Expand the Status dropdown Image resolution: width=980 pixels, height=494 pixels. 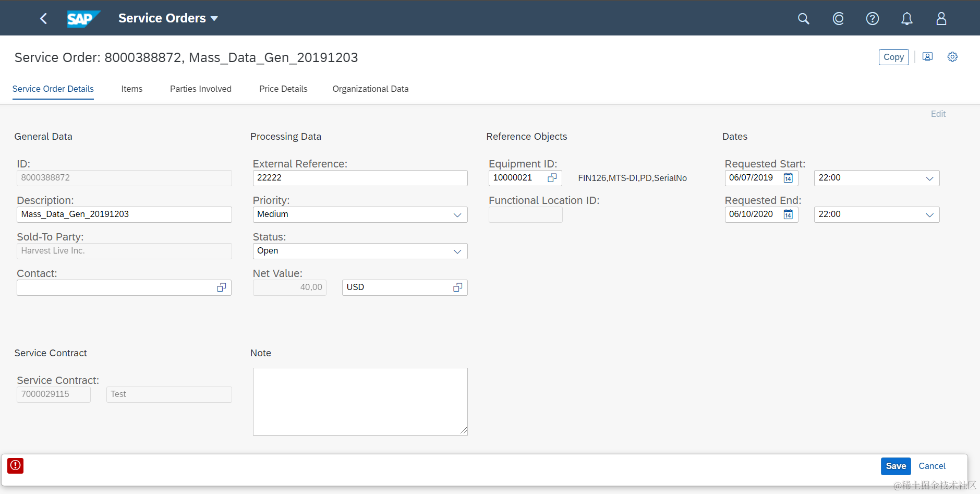[457, 251]
